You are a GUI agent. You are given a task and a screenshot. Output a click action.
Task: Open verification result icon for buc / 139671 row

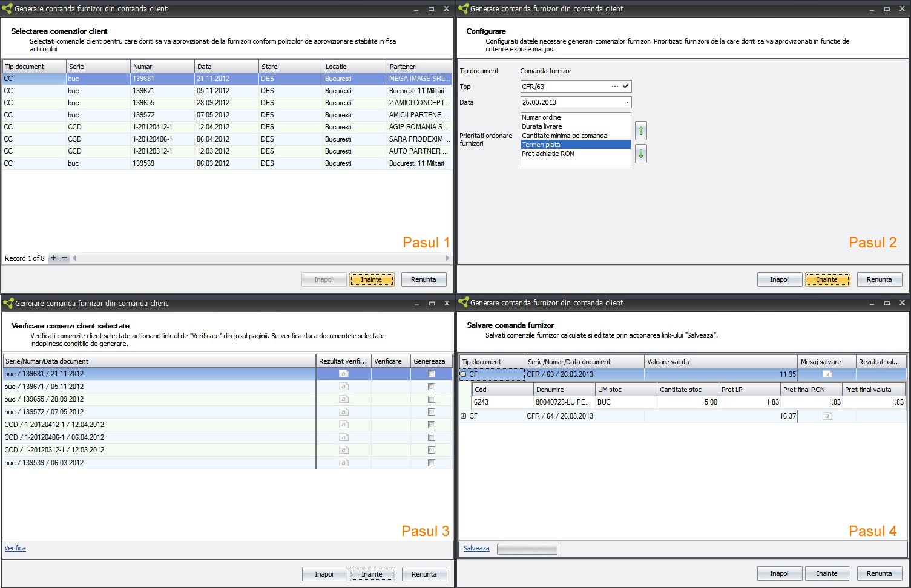point(344,387)
